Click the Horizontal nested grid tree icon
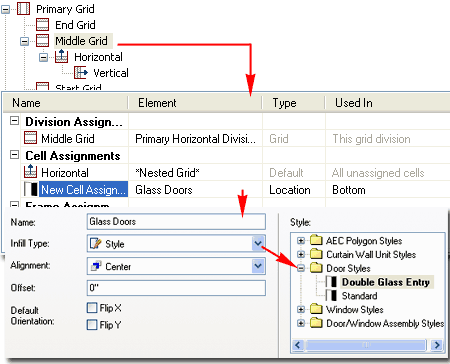Image resolution: width=450 pixels, height=364 pixels. tap(62, 56)
